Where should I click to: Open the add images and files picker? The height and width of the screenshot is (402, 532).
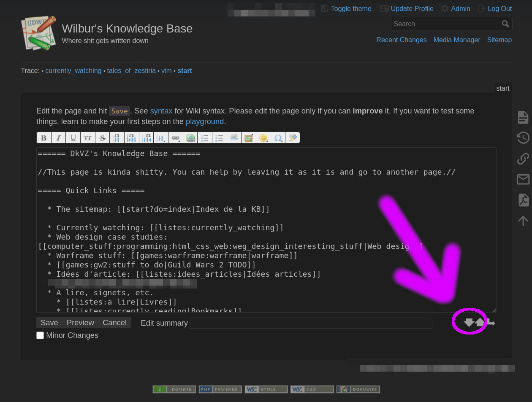[248, 138]
